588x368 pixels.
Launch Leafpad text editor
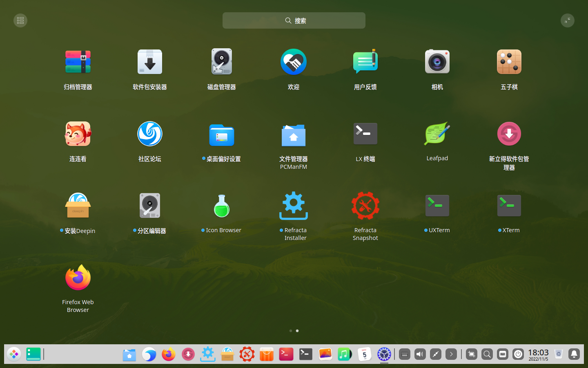(x=437, y=134)
